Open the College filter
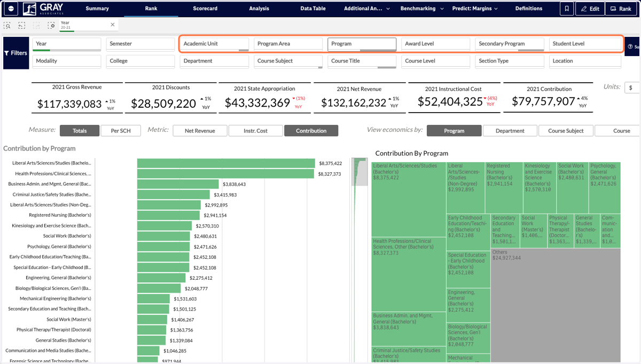The height and width of the screenshot is (364, 641). 140,61
